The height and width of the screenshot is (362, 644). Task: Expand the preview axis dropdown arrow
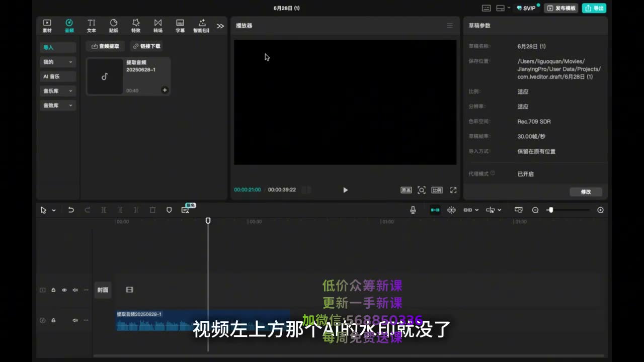[499, 210]
